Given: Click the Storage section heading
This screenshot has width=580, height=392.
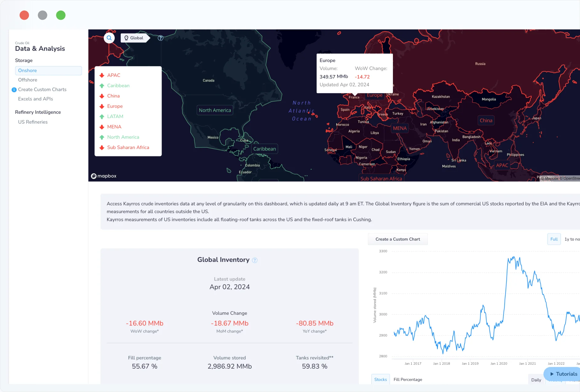Looking at the screenshot, I should click(24, 61).
